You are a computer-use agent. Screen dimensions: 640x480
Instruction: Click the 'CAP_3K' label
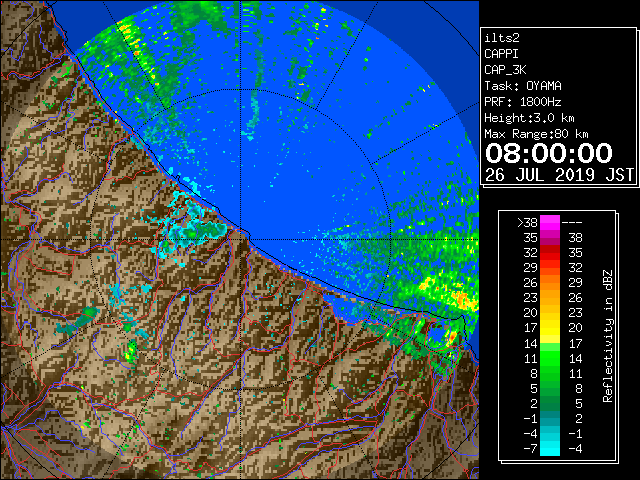pyautogui.click(x=505, y=70)
